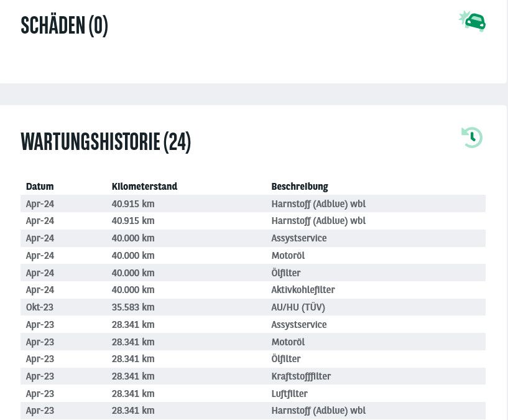Open the Schäden (0) section heading
Screen dimensions: 508x420
[64, 26]
